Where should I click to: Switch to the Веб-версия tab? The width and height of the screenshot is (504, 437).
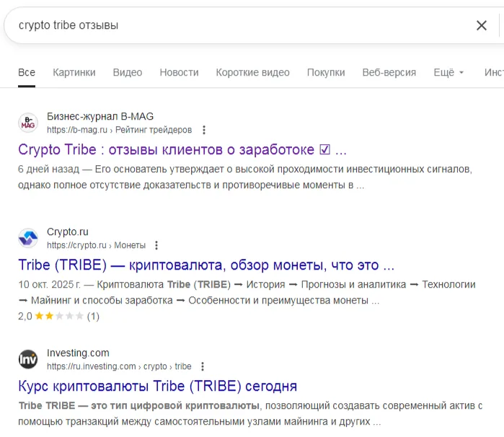[x=389, y=72]
